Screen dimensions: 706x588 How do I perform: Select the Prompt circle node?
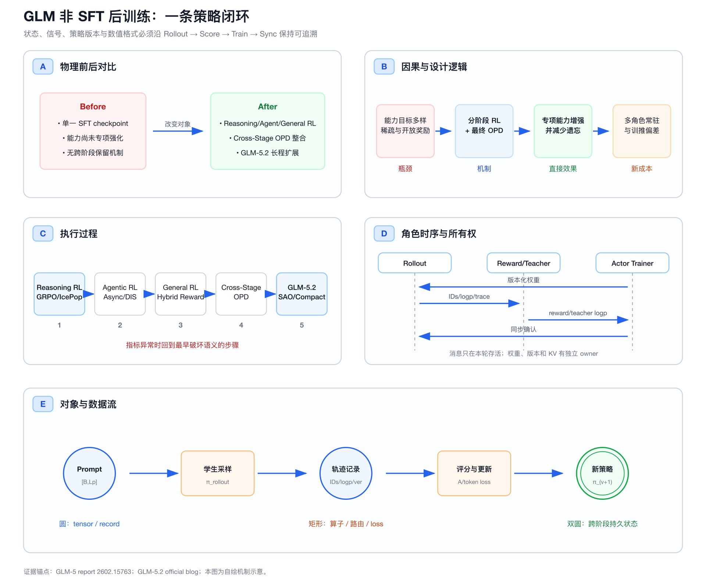click(89, 473)
